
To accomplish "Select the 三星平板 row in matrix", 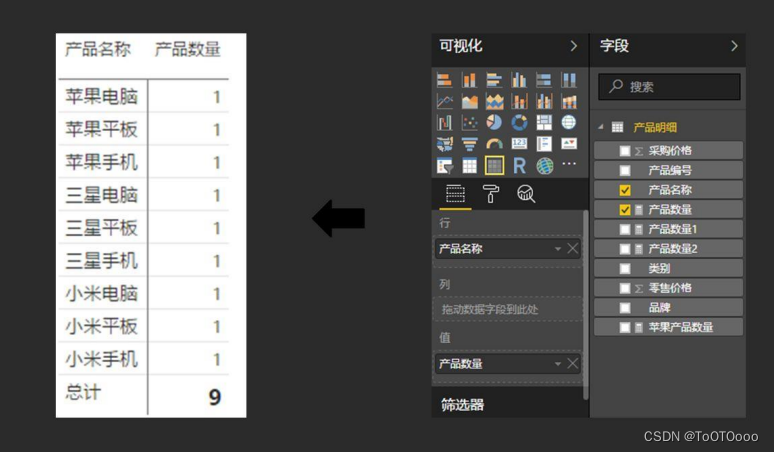I will [144, 227].
